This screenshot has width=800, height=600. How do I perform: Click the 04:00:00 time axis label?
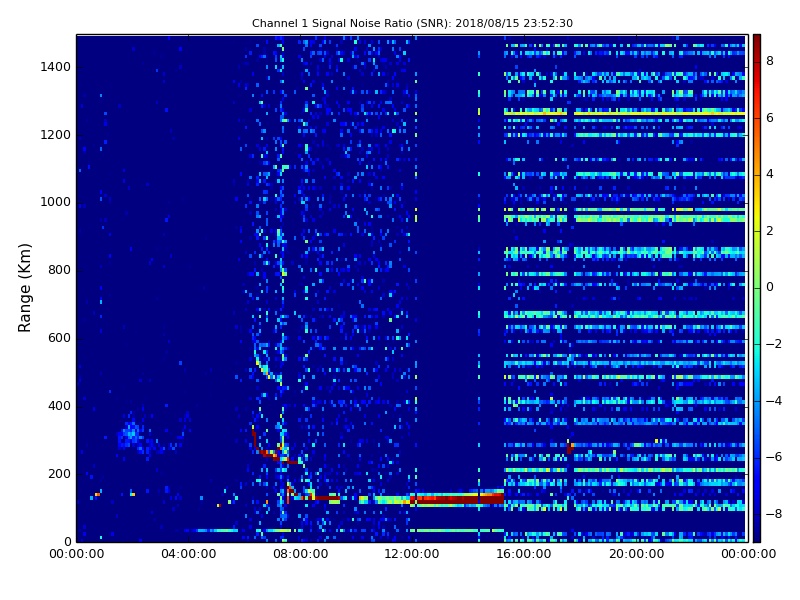pyautogui.click(x=188, y=554)
